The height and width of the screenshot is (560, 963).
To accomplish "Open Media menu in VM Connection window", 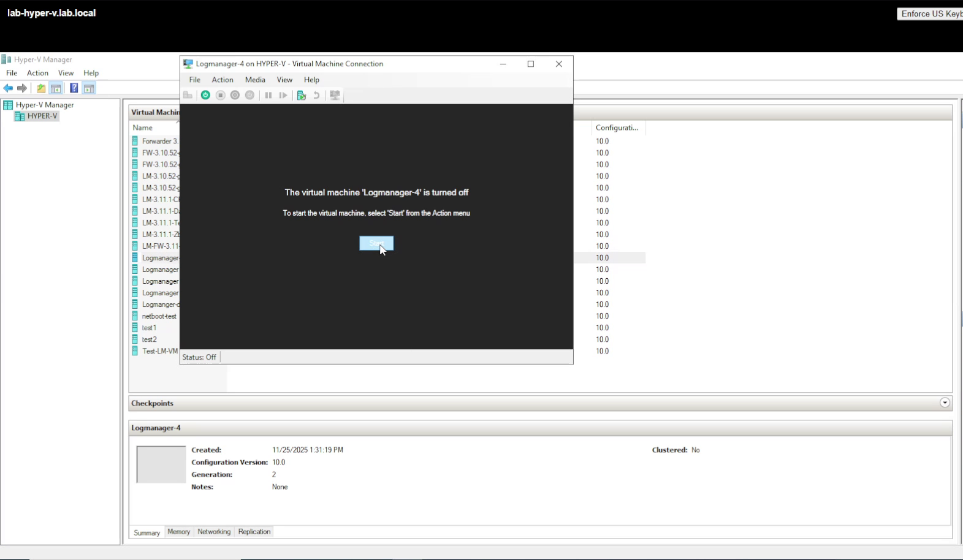I will 255,80.
